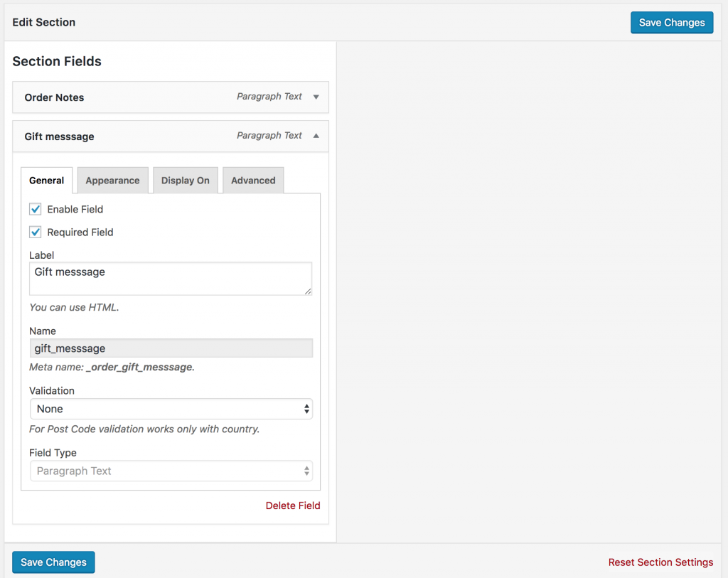Grab the Label textarea resize handle
The height and width of the screenshot is (578, 728).
click(x=308, y=291)
